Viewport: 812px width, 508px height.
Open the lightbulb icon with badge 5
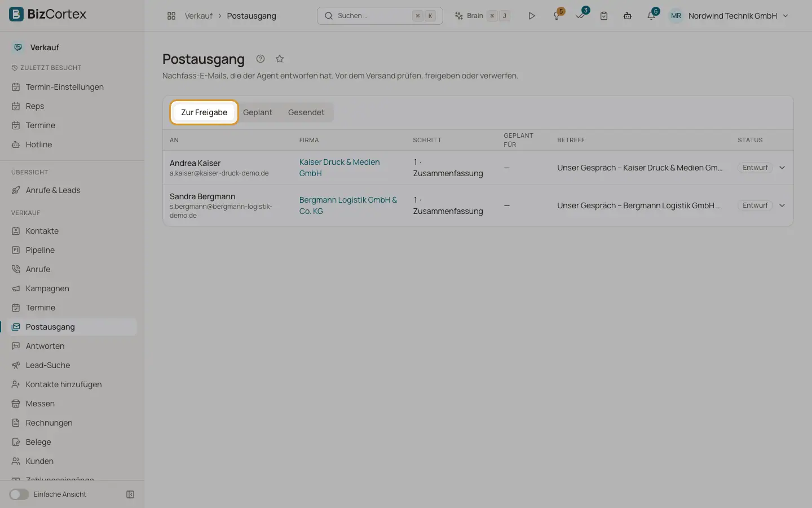tap(557, 16)
